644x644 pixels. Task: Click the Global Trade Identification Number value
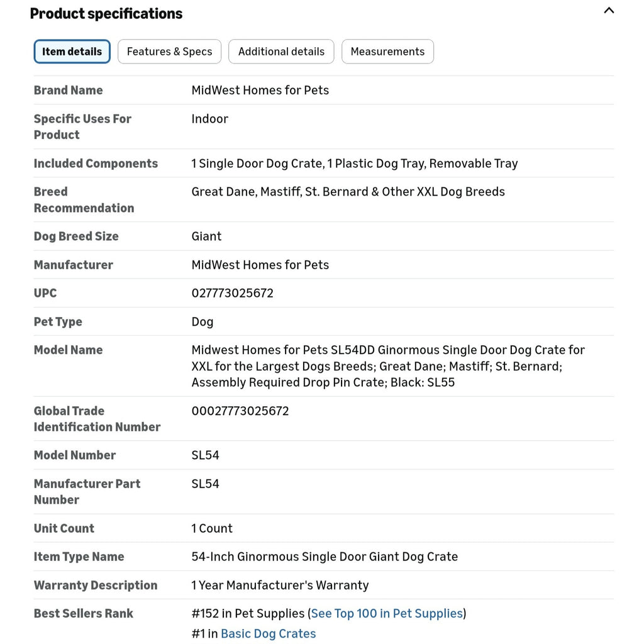pyautogui.click(x=240, y=411)
